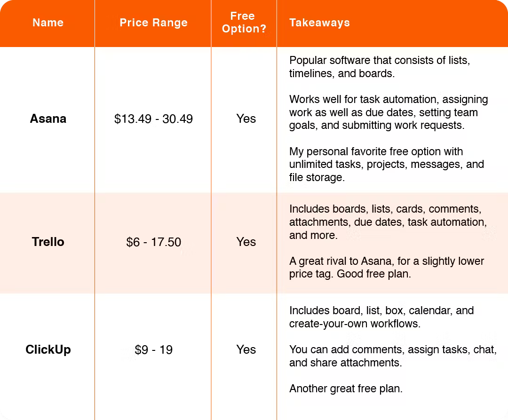
Task: Click the 'My personal favorite free option' paragraph
Action: pos(387,164)
